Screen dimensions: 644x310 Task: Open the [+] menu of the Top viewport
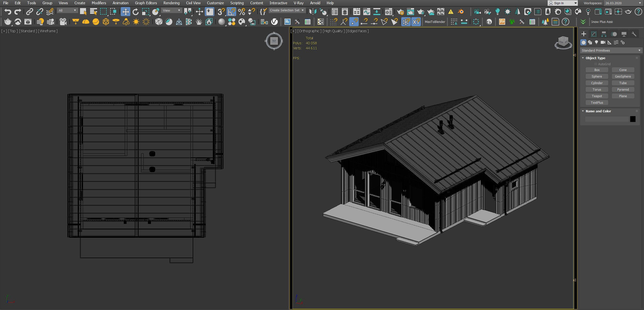point(4,31)
